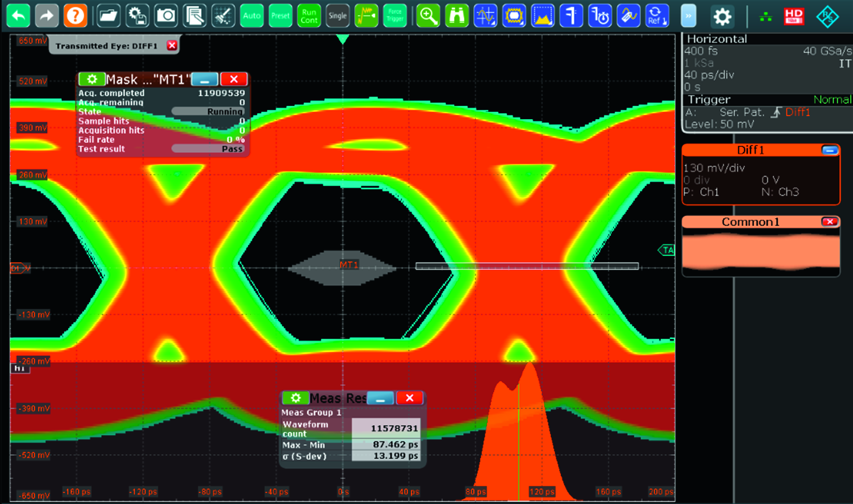Click the undo arrow button
853x504 pixels.
click(18, 16)
